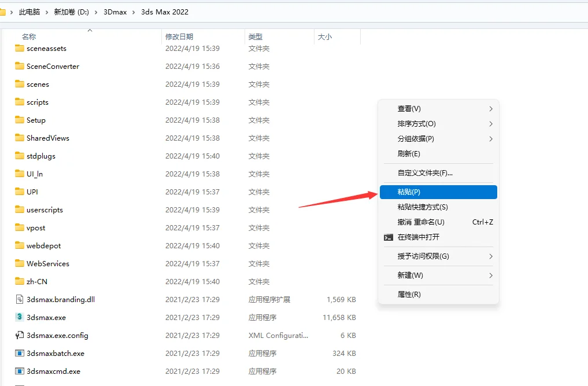Navigate to 新加卷 (D:) in breadcrumb
588x386 pixels.
point(71,12)
